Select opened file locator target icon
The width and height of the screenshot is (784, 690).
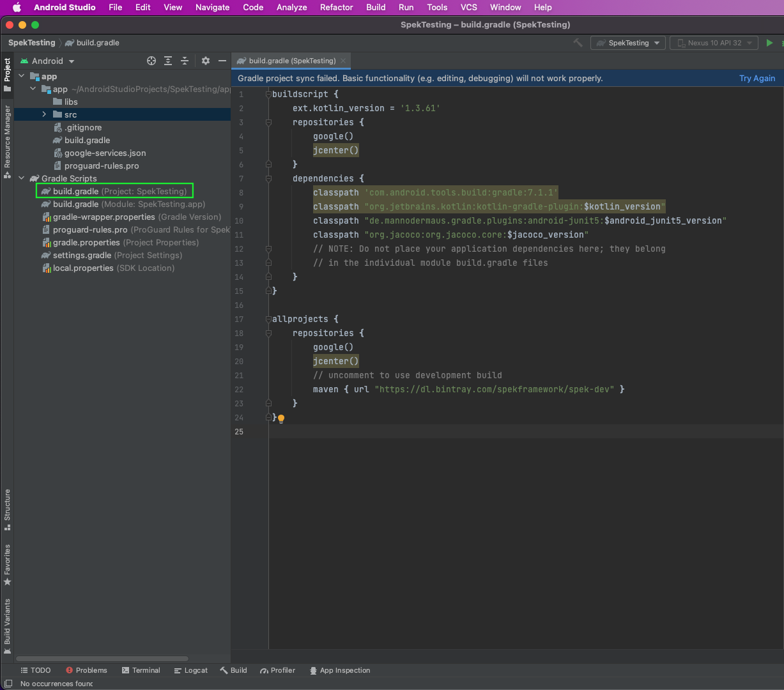tap(151, 61)
